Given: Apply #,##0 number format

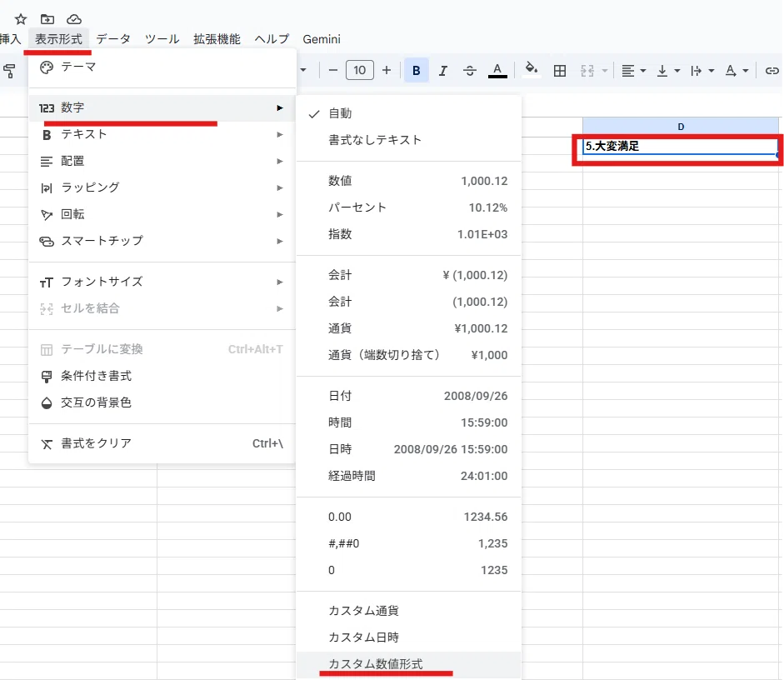Looking at the screenshot, I should pyautogui.click(x=408, y=543).
